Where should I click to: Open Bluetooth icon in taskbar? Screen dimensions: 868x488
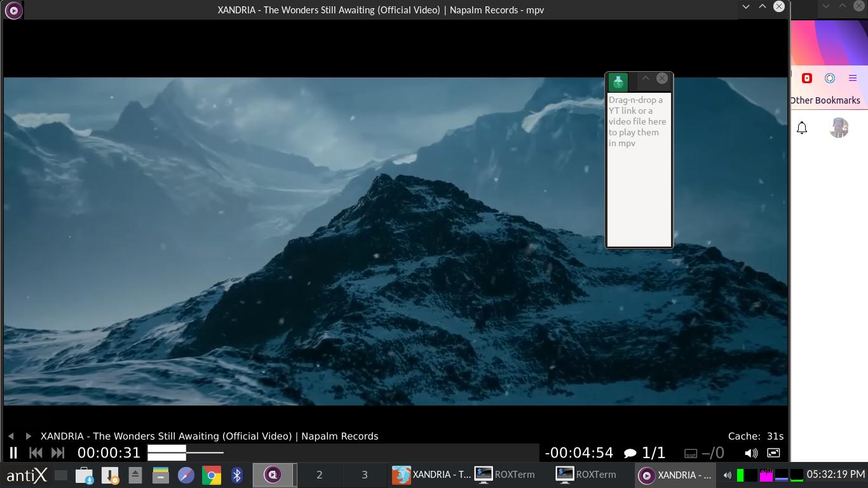point(237,475)
